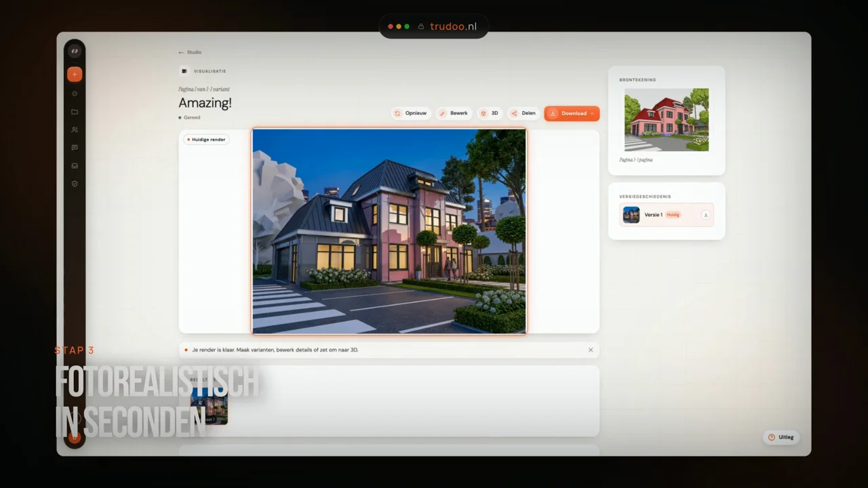Click the orange plus button in the sidebar
Image resolution: width=868 pixels, height=488 pixels.
(x=75, y=75)
